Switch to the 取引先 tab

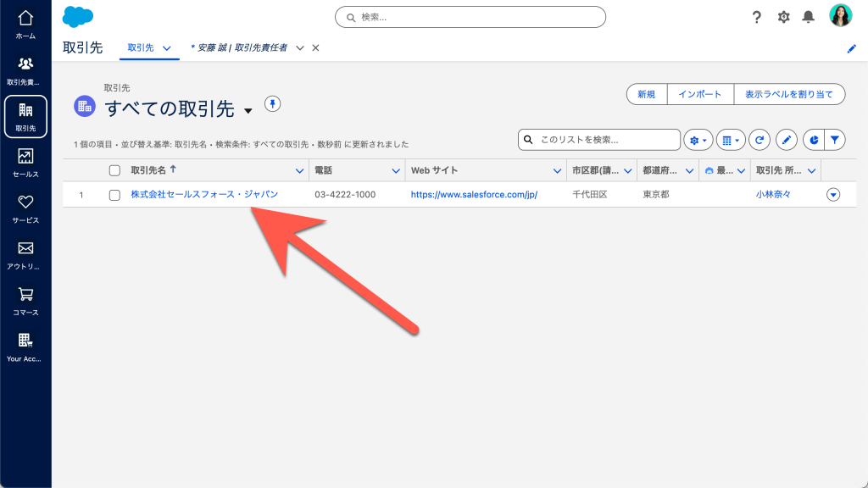141,48
